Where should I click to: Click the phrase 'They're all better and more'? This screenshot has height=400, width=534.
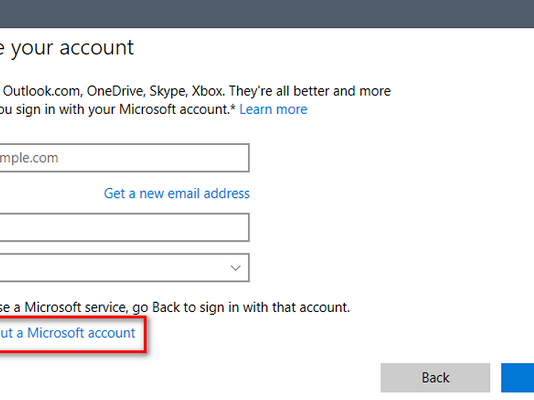tap(310, 91)
